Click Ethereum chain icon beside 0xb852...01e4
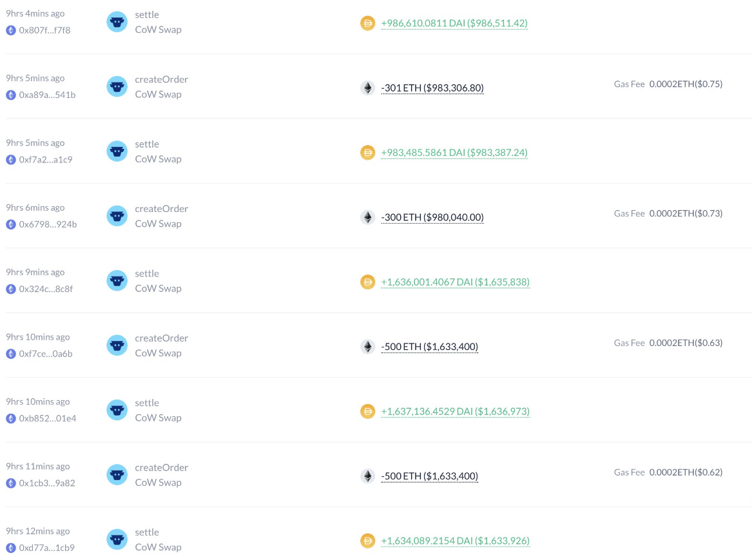This screenshot has height=560, width=752. (x=11, y=419)
